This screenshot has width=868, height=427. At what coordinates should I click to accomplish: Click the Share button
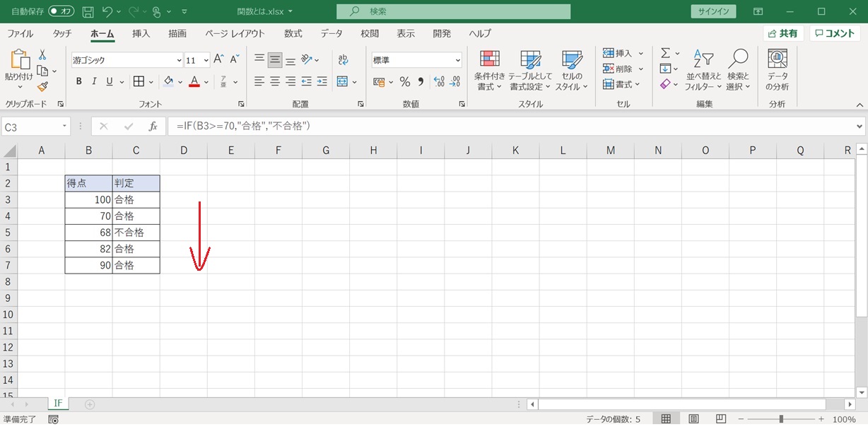tap(782, 33)
